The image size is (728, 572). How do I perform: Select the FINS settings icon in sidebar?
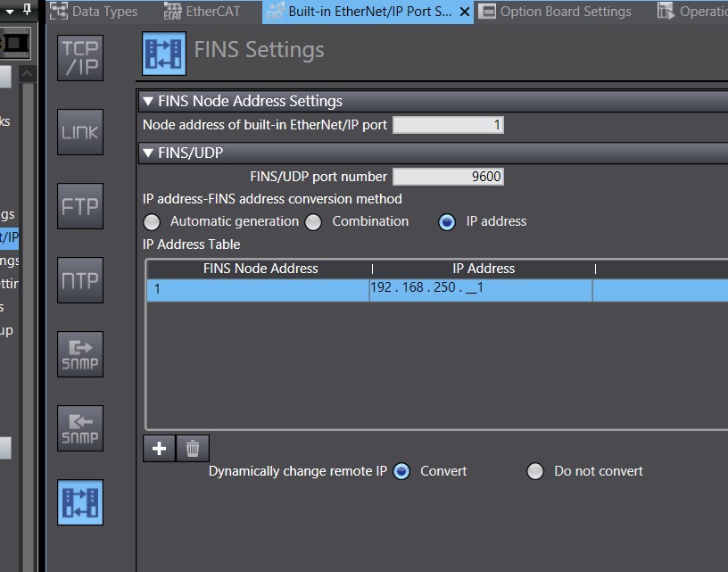pyautogui.click(x=80, y=502)
